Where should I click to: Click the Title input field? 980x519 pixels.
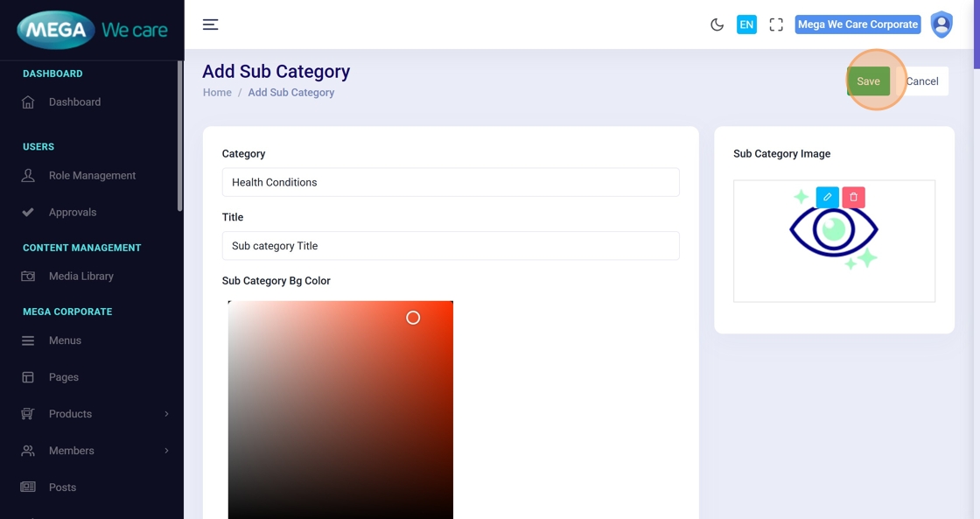(451, 246)
